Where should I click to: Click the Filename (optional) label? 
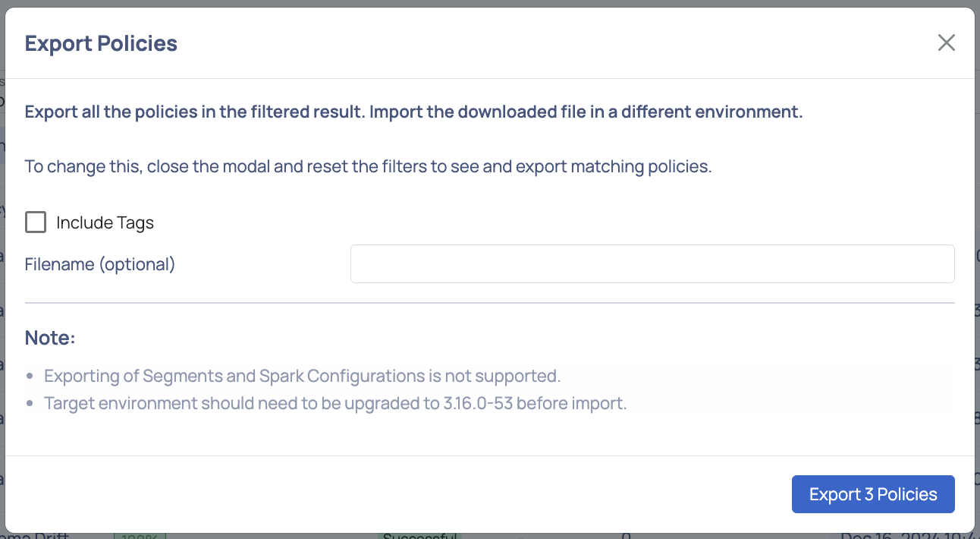[x=100, y=264]
